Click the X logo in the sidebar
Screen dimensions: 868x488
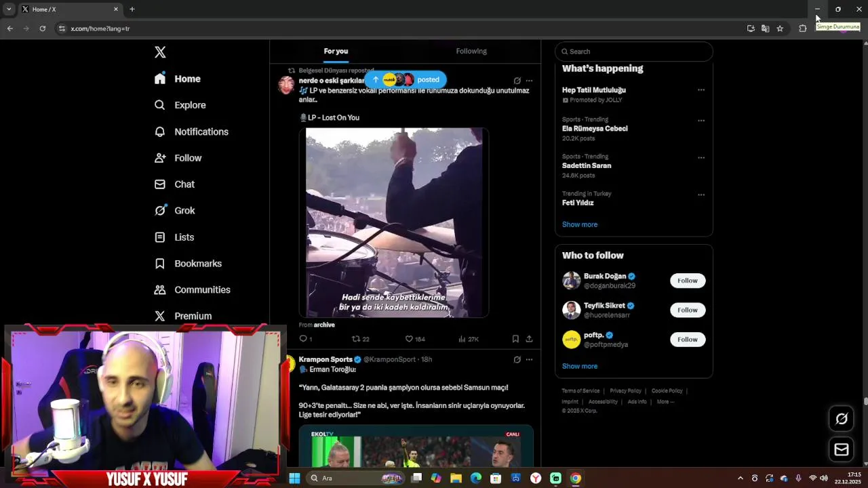tap(160, 52)
